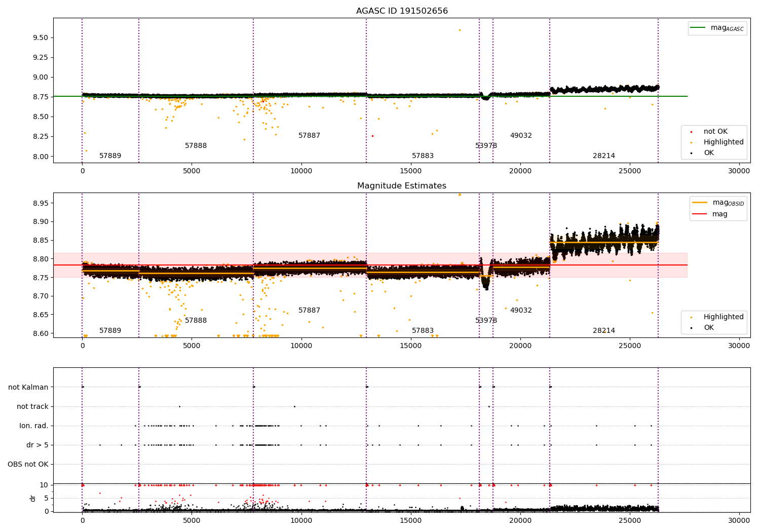Click obsid label 57883 in the top plot
Screen dimensions: 760x532
point(423,156)
